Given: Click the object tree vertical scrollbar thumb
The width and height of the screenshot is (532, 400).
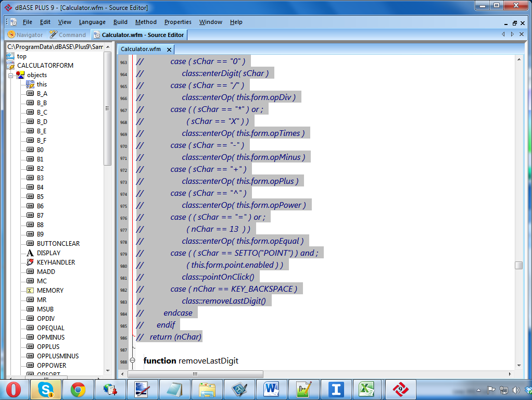Looking at the screenshot, I should pos(108,109).
